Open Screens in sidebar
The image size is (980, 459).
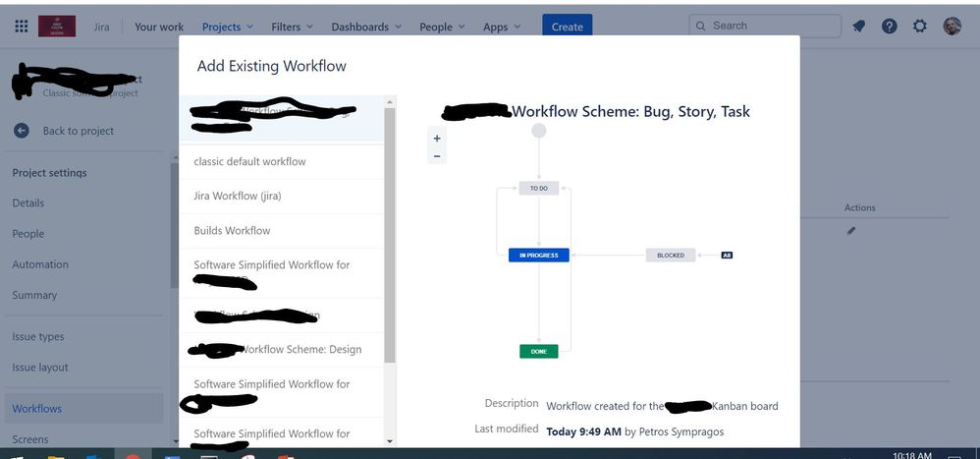[x=30, y=439]
